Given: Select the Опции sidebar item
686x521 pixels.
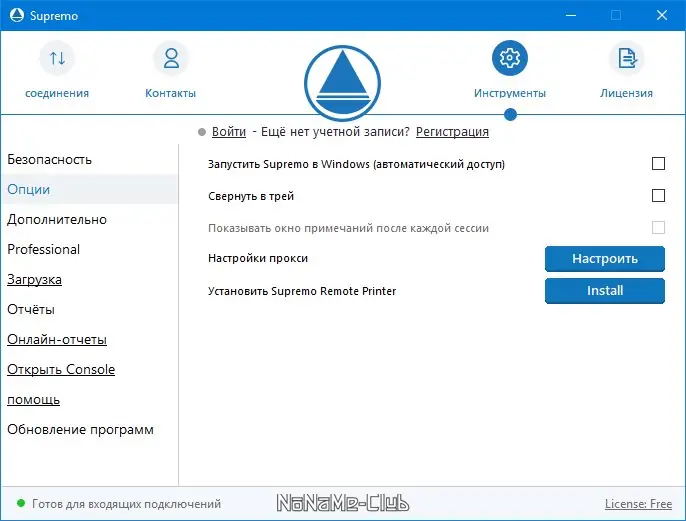Looking at the screenshot, I should (89, 189).
